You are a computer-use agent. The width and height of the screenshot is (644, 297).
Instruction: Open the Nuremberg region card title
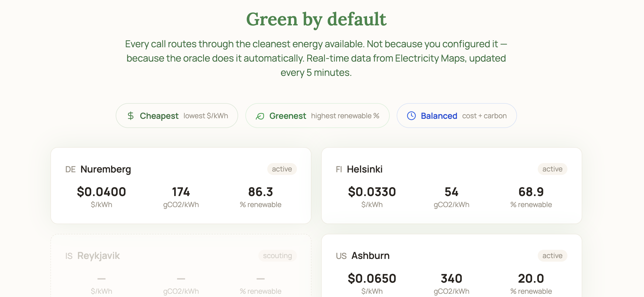pyautogui.click(x=105, y=169)
